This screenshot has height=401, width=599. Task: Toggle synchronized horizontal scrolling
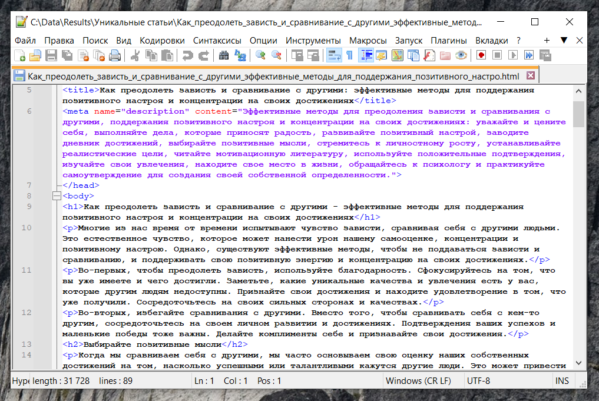coord(313,56)
